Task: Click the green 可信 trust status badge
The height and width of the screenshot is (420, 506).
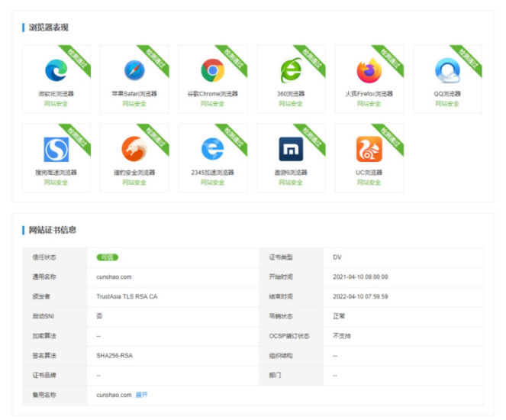Action: coord(108,257)
